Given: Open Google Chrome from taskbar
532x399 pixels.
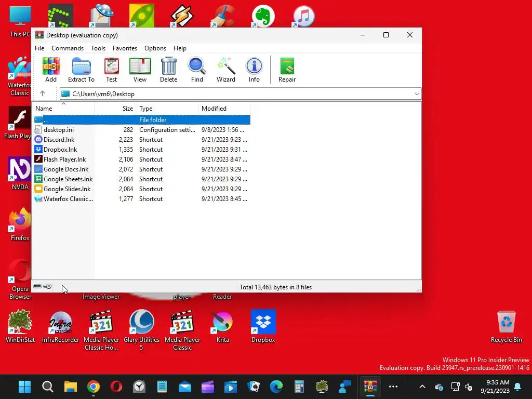Looking at the screenshot, I should click(x=94, y=387).
